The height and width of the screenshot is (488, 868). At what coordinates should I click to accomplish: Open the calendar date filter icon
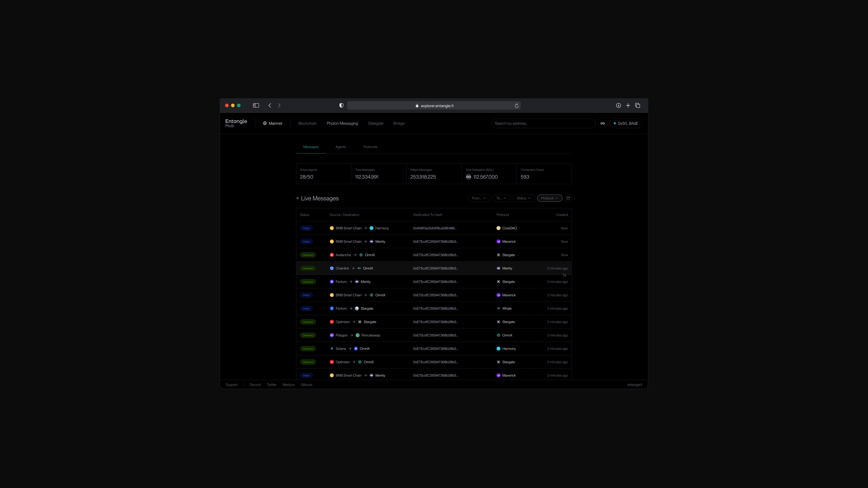click(568, 198)
